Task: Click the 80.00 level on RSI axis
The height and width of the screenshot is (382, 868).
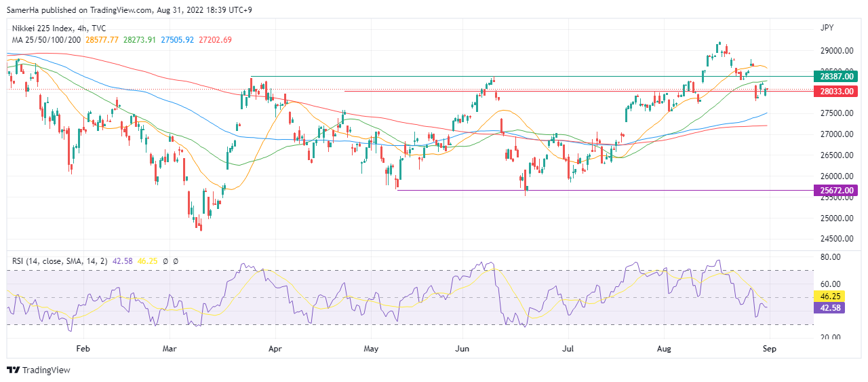Action: click(x=829, y=257)
